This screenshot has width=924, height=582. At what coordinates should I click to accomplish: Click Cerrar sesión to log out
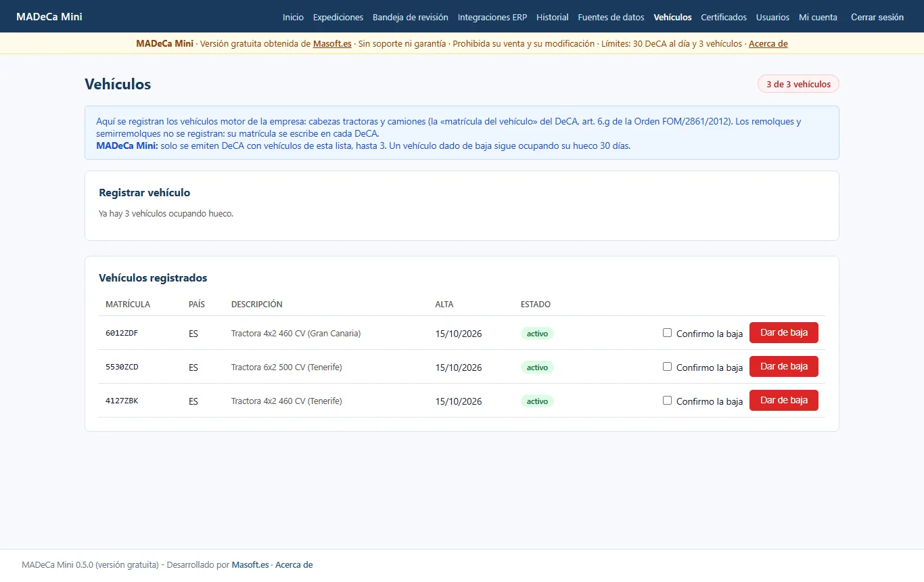click(x=877, y=17)
